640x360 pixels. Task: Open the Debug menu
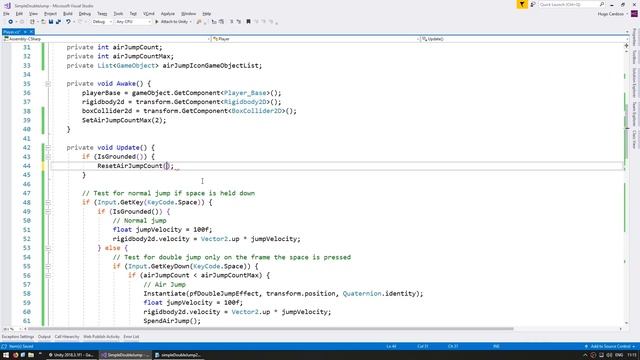pos(85,14)
